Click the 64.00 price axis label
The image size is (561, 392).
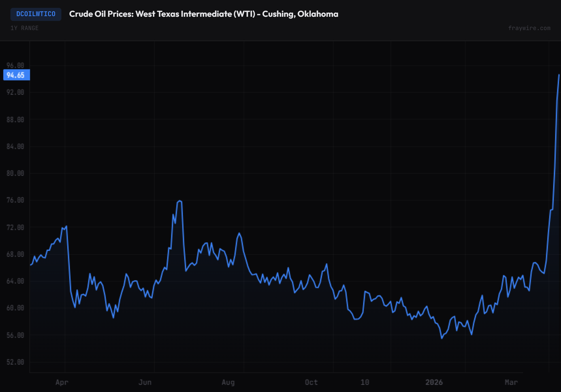[15, 281]
